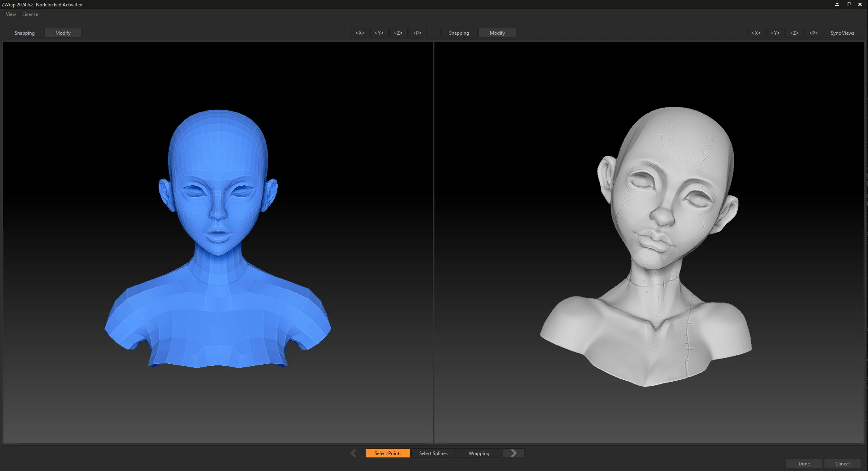
Task: Click >P< perspective view for left viewport
Action: click(417, 33)
